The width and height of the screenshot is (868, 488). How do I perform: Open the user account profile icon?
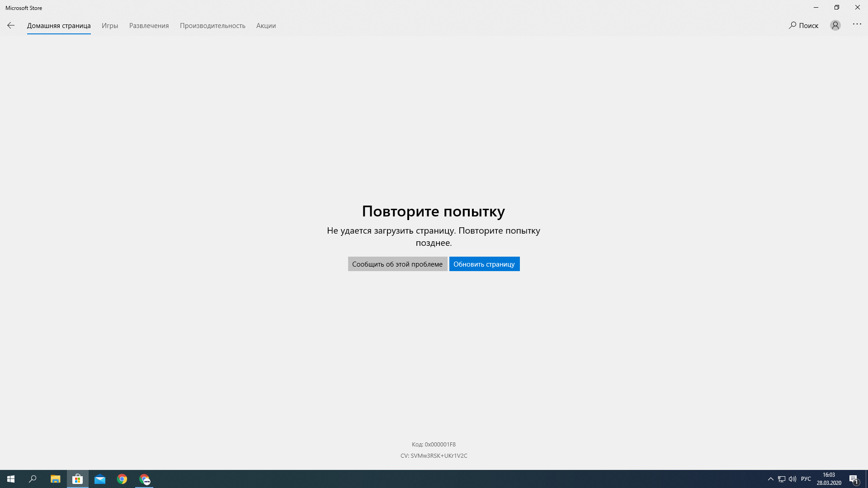[x=835, y=26]
